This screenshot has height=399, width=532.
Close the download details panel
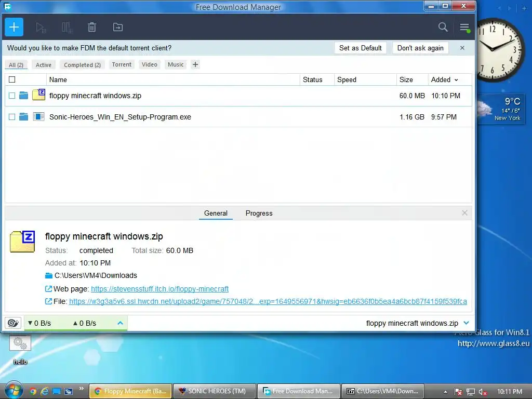pos(464,212)
